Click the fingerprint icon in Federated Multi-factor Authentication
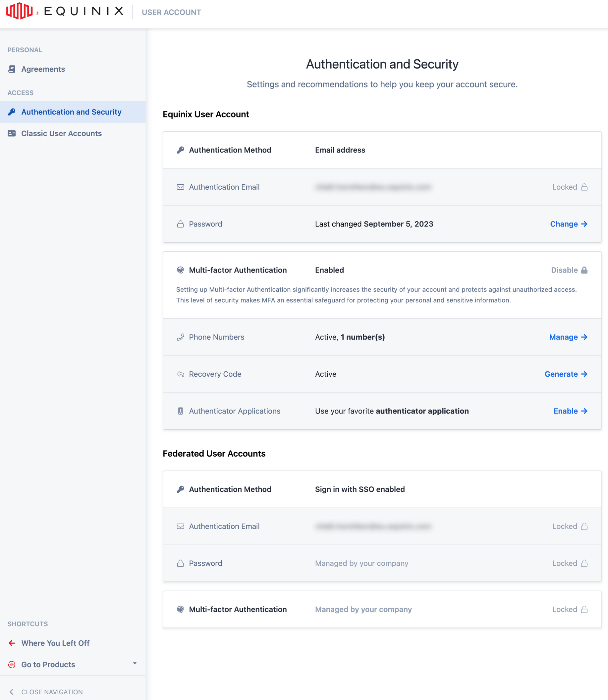 click(x=181, y=609)
